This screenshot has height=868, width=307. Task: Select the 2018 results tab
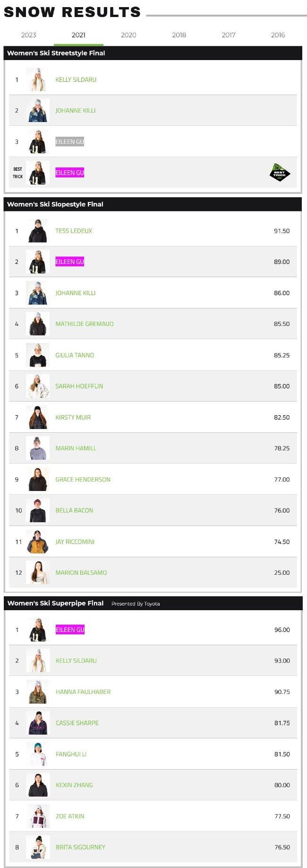179,35
